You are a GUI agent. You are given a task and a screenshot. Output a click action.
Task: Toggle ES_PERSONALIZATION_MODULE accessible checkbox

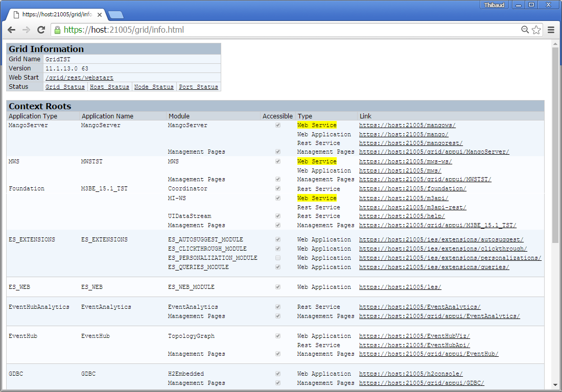click(278, 258)
